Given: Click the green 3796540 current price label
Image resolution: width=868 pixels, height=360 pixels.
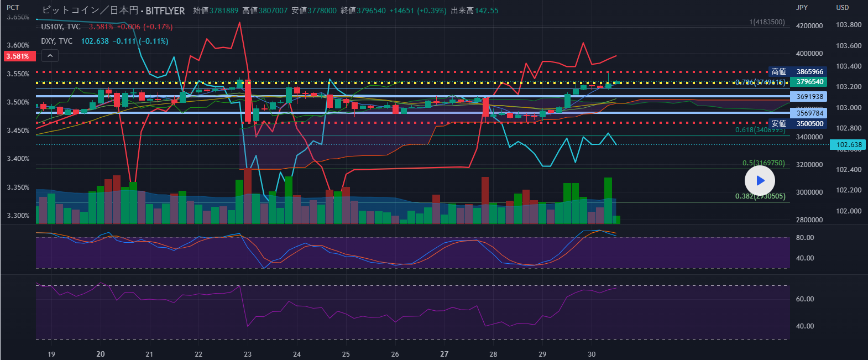Looking at the screenshot, I should click(809, 82).
